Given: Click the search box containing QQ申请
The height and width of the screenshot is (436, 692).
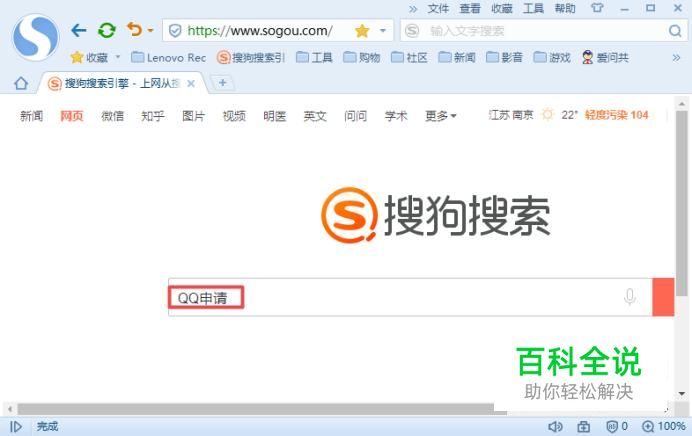Looking at the screenshot, I should [x=410, y=297].
